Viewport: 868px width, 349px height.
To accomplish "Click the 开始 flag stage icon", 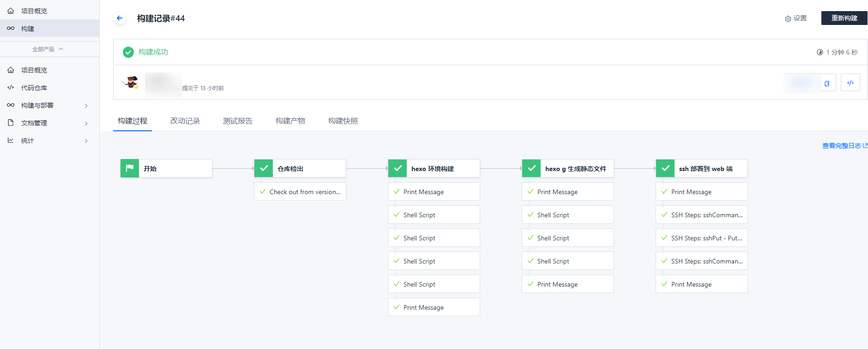I will (130, 168).
